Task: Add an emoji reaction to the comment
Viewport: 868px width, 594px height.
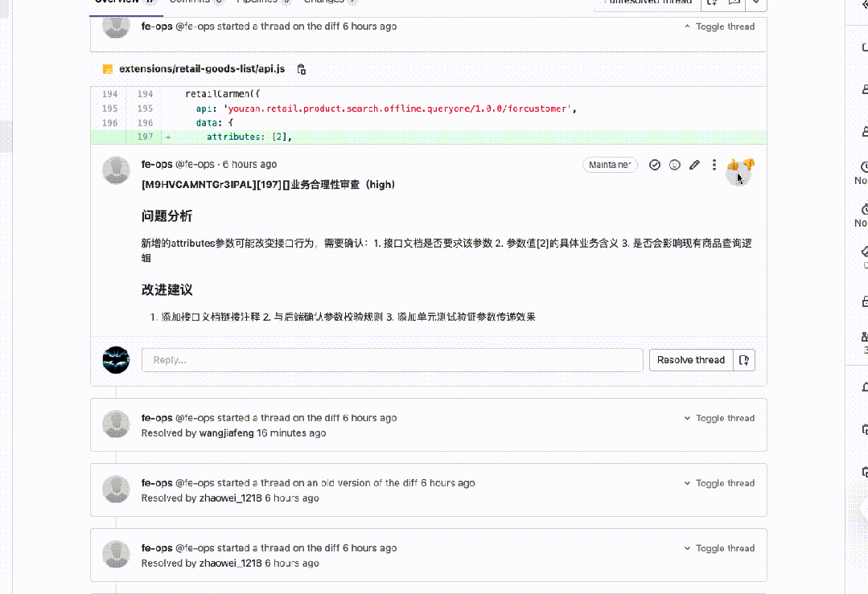Action: point(674,164)
